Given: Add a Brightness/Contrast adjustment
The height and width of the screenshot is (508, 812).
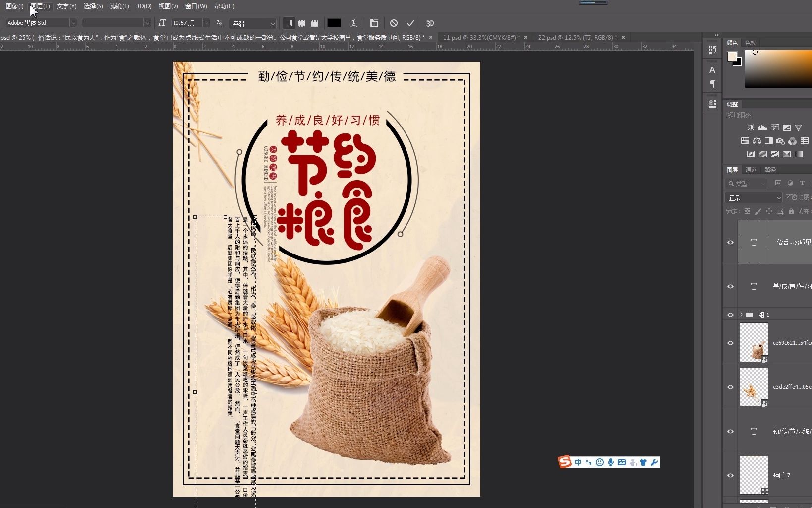Looking at the screenshot, I should pyautogui.click(x=751, y=127).
